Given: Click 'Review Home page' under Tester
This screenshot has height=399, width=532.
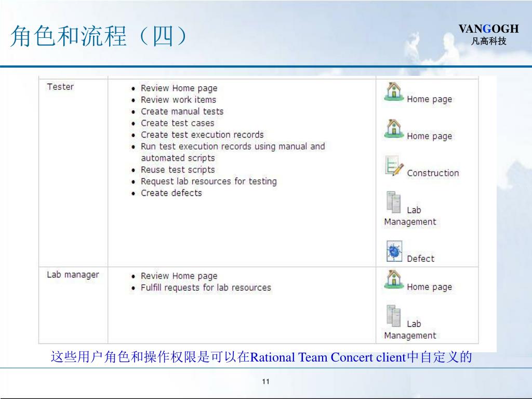Looking at the screenshot, I should click(179, 88).
